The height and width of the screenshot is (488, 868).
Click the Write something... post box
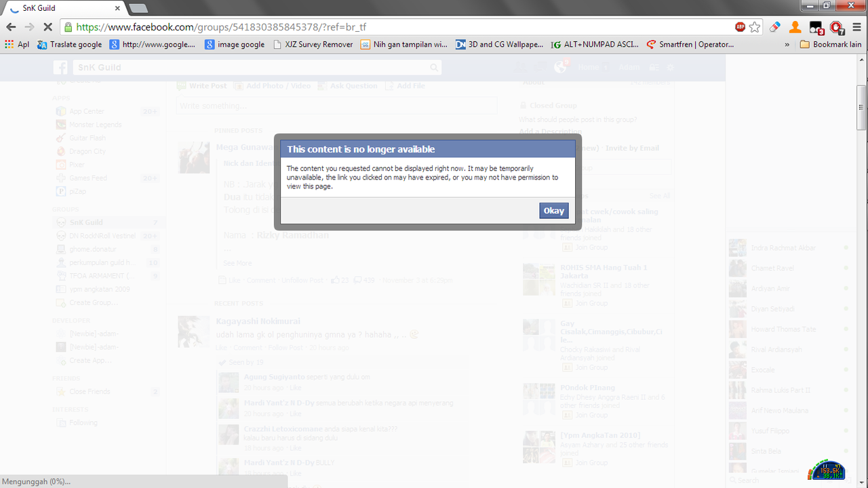(336, 106)
